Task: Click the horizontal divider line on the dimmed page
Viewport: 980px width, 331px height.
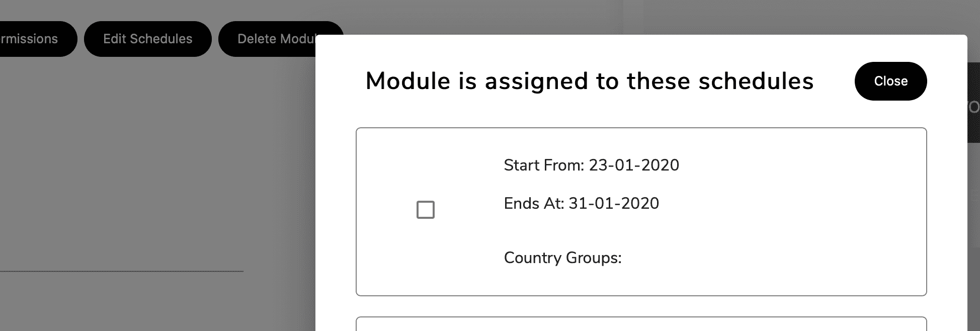Action: 121,272
